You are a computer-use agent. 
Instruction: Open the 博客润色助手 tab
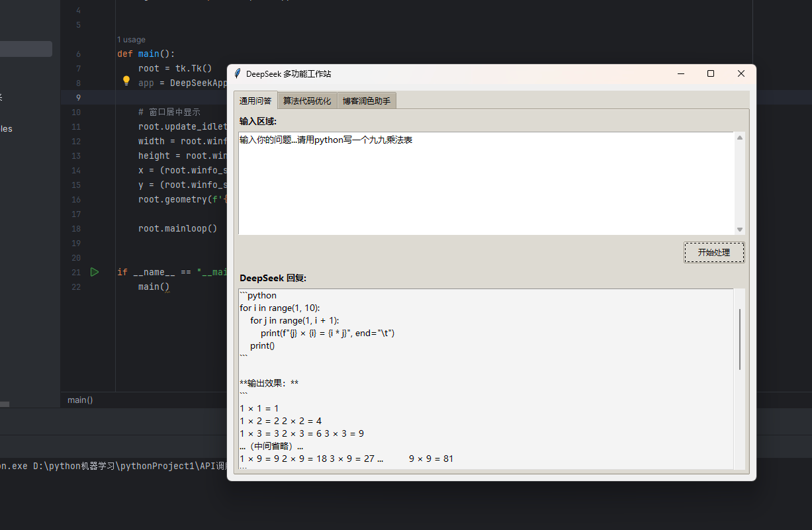coord(367,101)
